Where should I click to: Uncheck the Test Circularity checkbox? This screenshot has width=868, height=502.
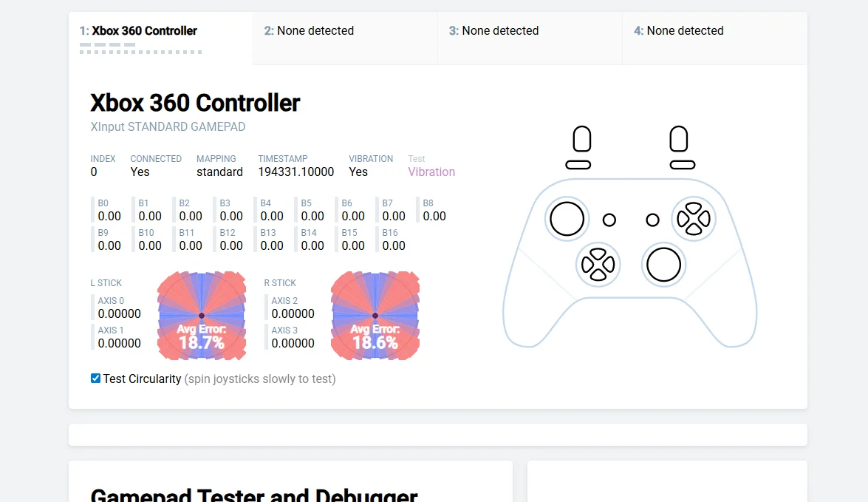coord(96,379)
